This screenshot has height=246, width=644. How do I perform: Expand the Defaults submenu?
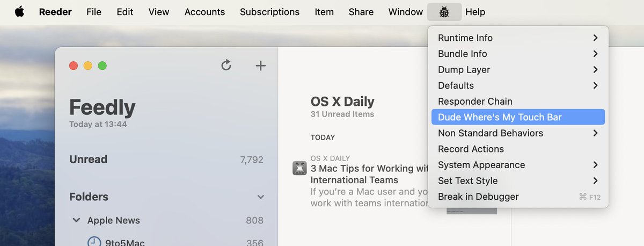tap(518, 85)
